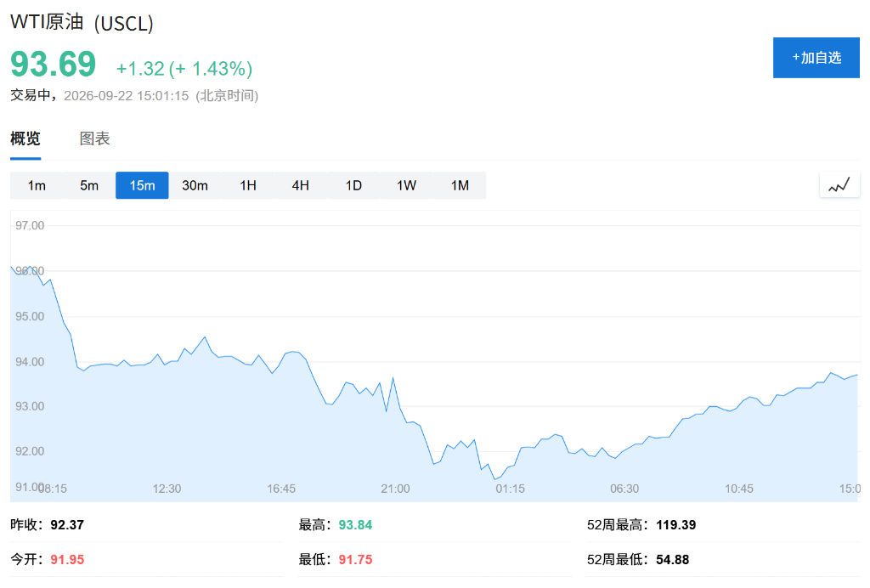Choose the 1D timeframe
Screen dimensions: 870x588
click(x=353, y=185)
